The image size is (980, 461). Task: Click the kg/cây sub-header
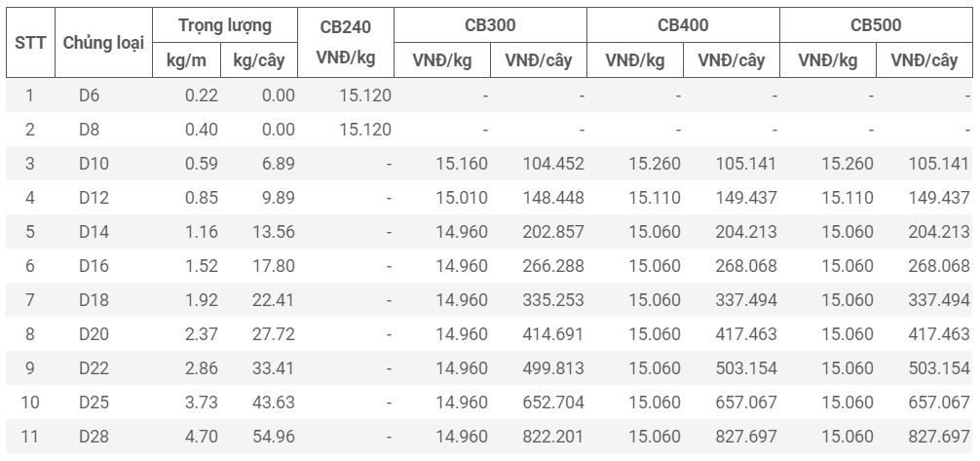tap(259, 60)
